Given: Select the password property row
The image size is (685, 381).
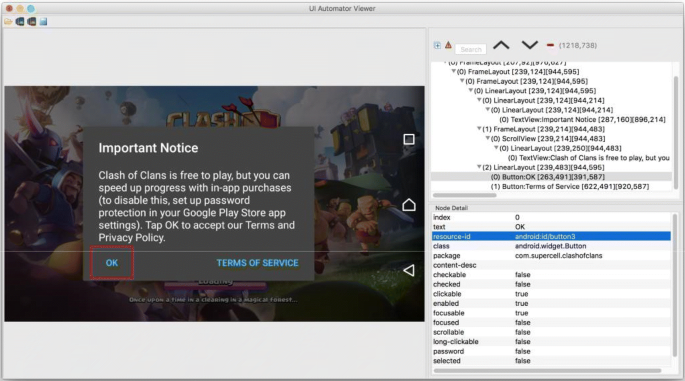Looking at the screenshot, I should (x=551, y=351).
